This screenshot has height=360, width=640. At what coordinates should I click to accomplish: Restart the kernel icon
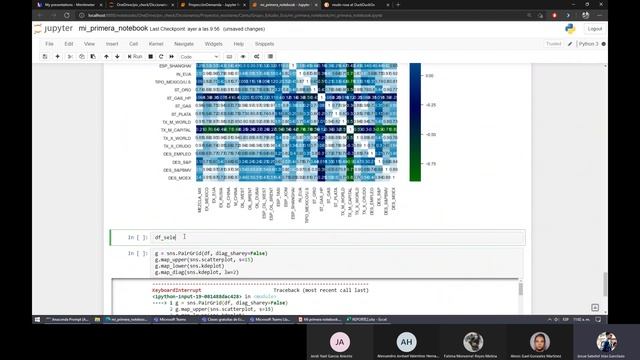pos(161,57)
